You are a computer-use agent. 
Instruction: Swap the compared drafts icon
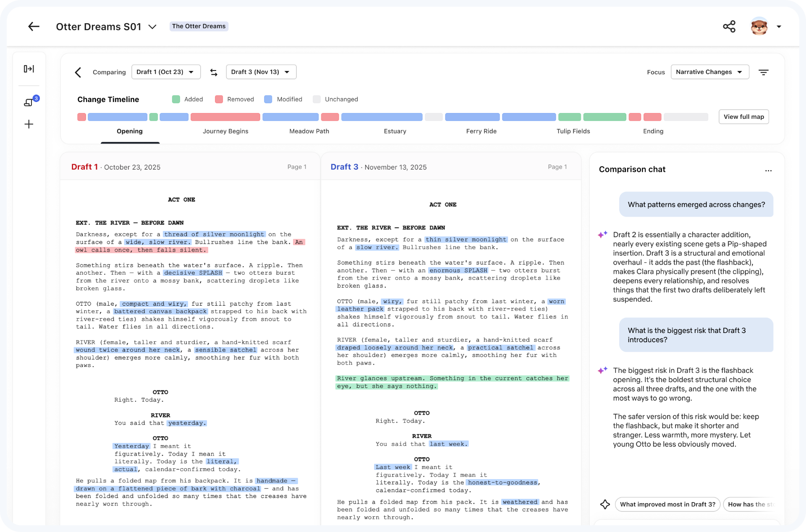[x=214, y=72]
